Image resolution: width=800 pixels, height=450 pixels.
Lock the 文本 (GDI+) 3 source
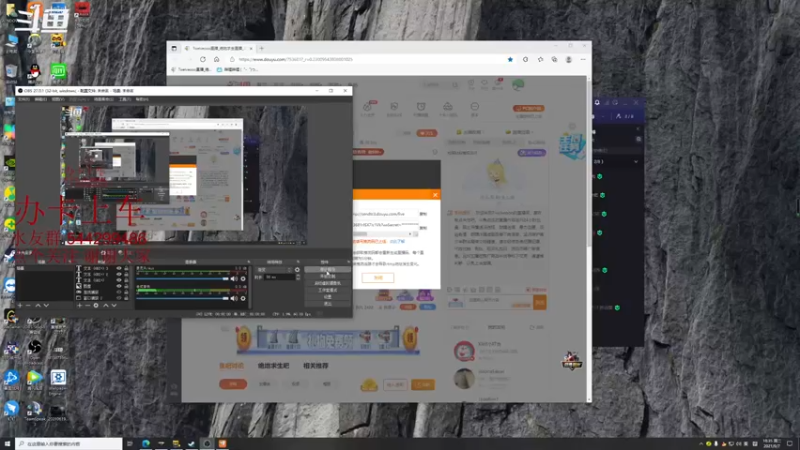[126, 268]
